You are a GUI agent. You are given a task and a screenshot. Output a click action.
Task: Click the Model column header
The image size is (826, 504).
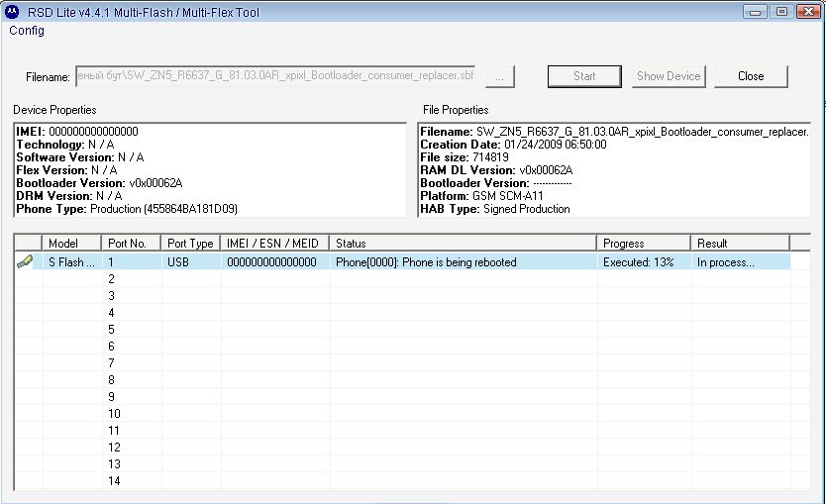click(x=71, y=243)
